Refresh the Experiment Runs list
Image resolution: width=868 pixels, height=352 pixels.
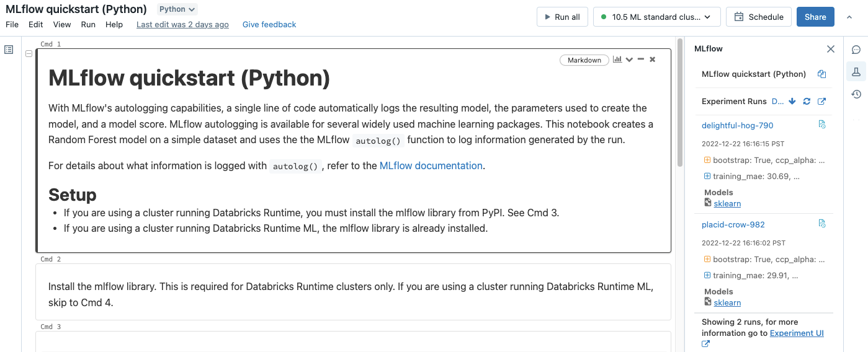pyautogui.click(x=807, y=102)
